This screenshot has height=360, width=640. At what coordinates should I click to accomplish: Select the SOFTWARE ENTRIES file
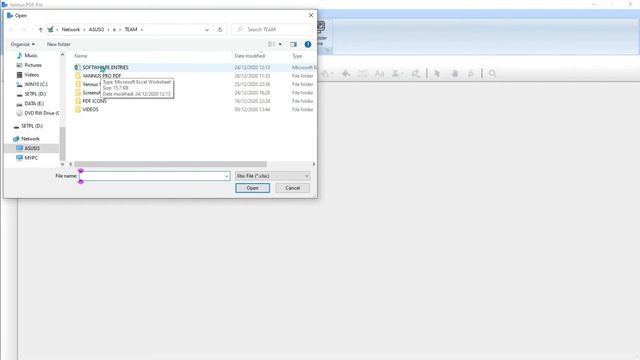(x=105, y=67)
